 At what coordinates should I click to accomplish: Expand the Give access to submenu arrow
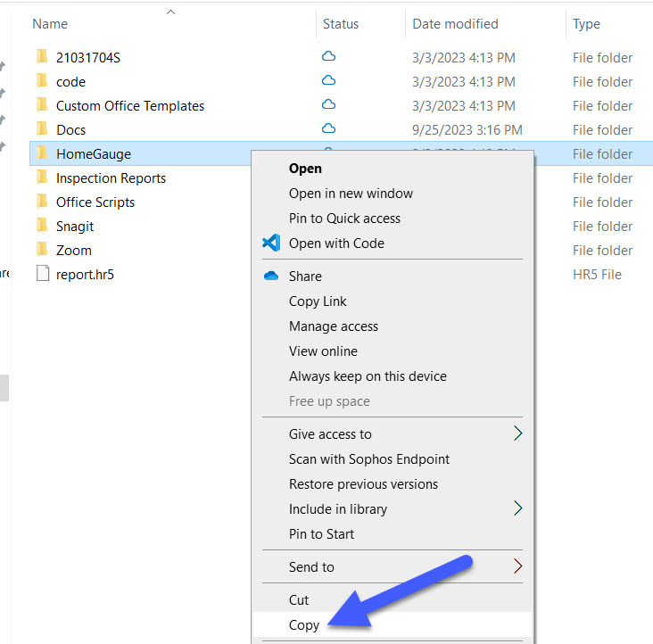517,433
